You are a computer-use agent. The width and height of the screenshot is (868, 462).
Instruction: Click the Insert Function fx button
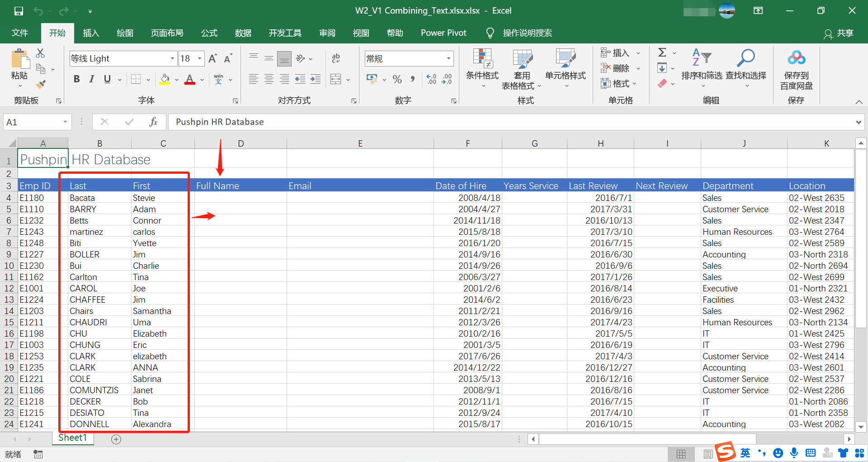coord(153,122)
